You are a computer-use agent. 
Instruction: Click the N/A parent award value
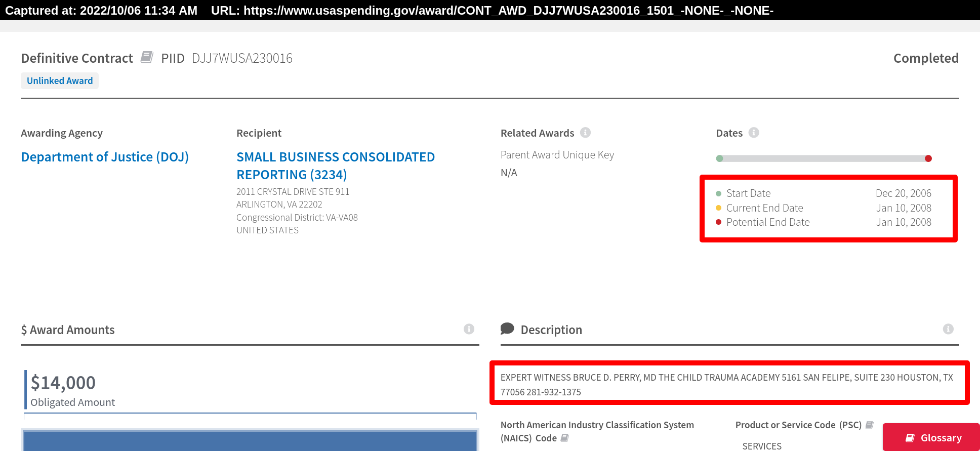(509, 173)
